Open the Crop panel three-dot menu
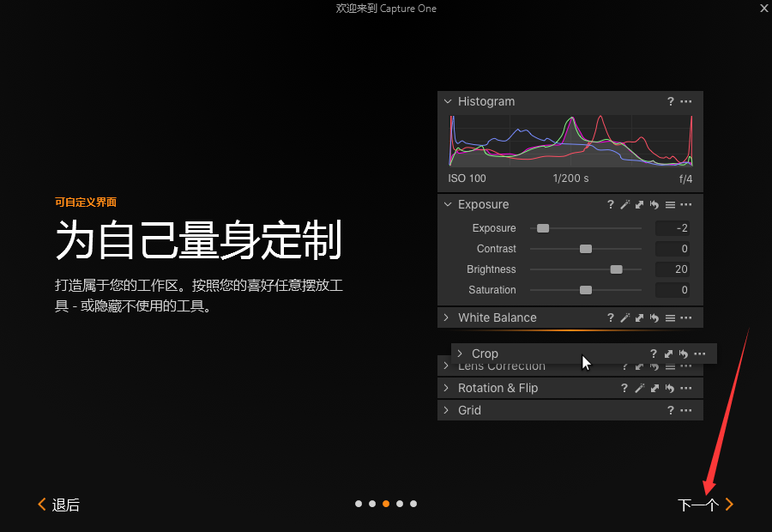This screenshot has width=772, height=532. tap(700, 354)
